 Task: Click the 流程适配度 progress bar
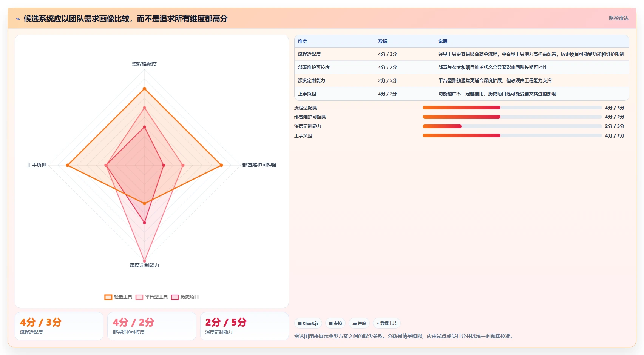click(512, 108)
